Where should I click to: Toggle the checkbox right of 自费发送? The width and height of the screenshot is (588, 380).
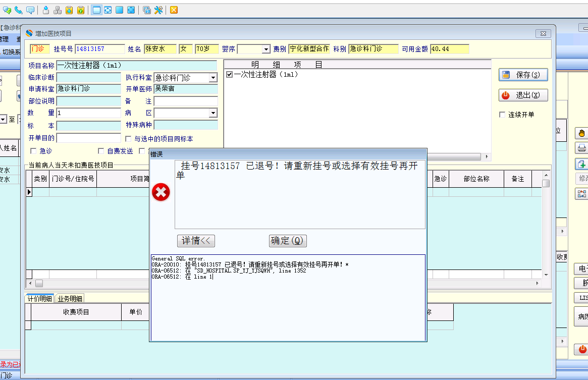click(x=142, y=151)
